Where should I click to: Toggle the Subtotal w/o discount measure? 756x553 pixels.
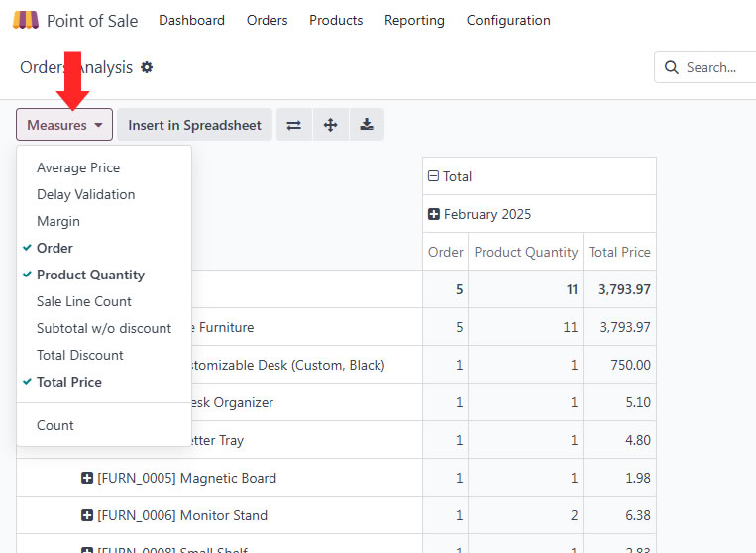(104, 328)
